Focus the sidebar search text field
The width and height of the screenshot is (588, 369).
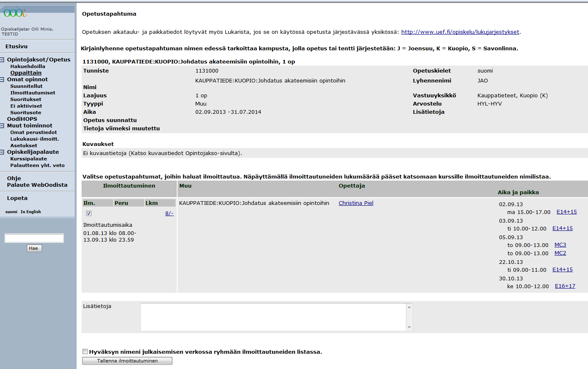coord(34,238)
